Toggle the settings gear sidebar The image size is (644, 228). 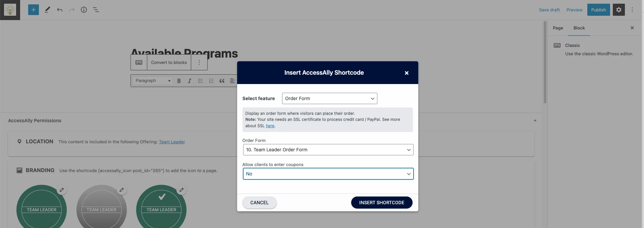[x=619, y=10]
